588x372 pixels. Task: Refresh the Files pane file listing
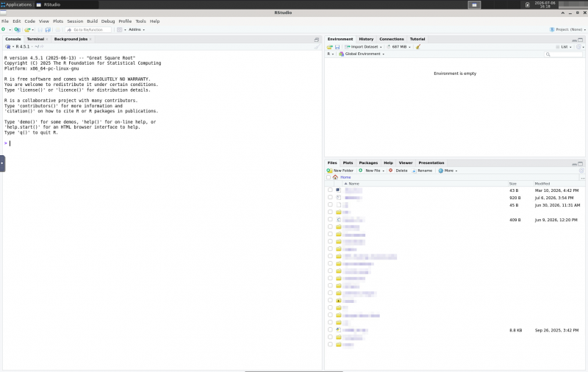coord(581,171)
